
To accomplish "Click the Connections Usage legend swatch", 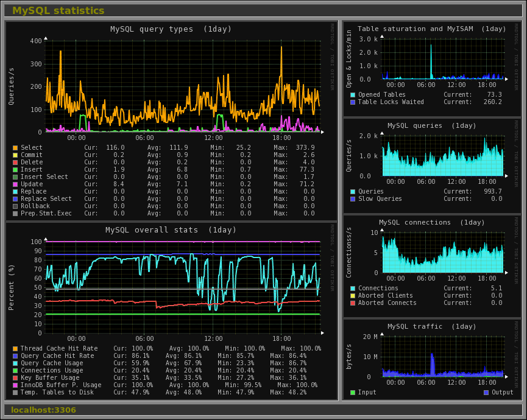I will click(x=15, y=371).
